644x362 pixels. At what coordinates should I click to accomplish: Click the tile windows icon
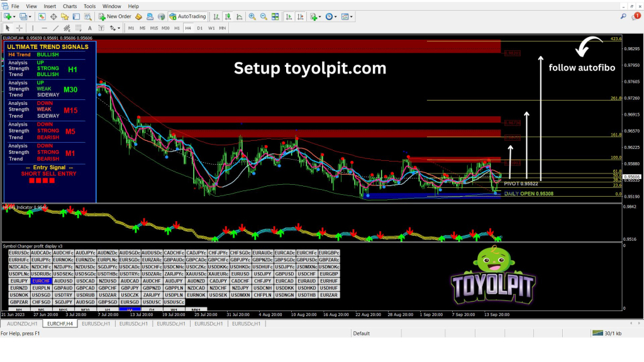(274, 16)
